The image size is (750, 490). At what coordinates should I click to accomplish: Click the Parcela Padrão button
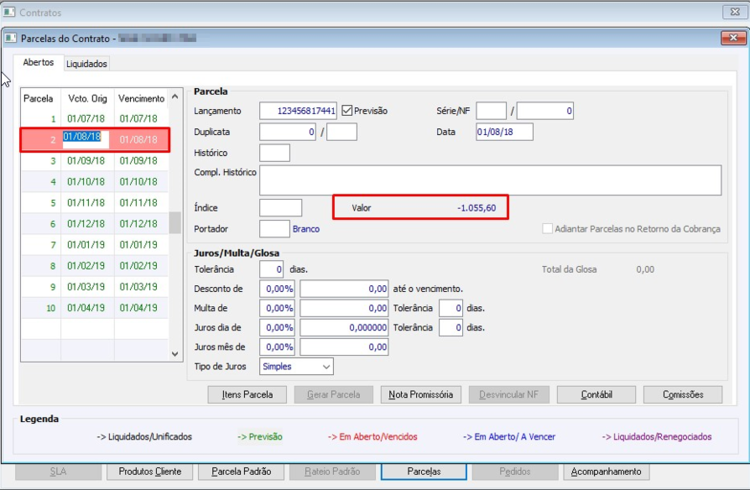point(241,472)
